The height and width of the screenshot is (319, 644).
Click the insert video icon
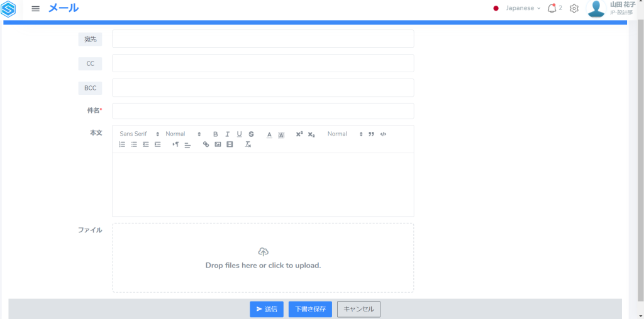[x=230, y=144]
